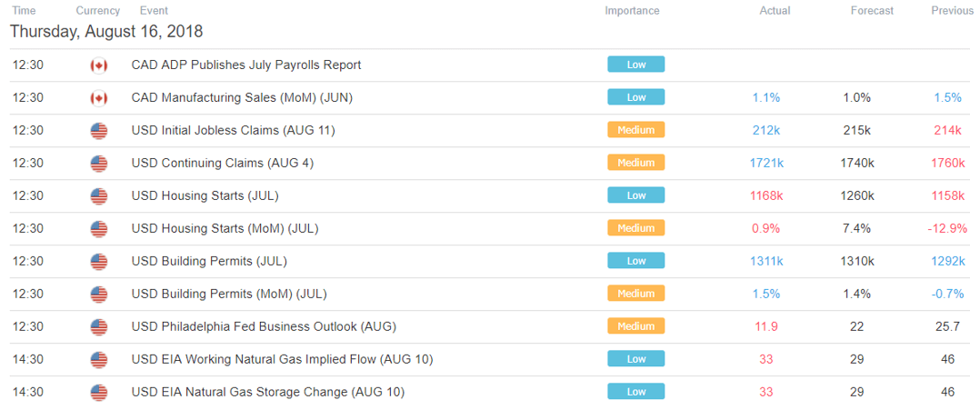The image size is (980, 410).
Task: Open USD EIA Working Natural Gas Implied Flow event
Action: coord(282,359)
